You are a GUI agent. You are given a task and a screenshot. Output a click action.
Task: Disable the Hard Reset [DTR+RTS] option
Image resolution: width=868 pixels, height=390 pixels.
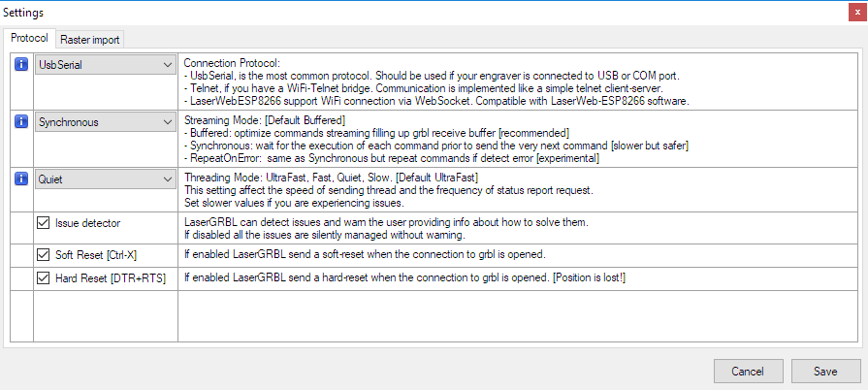(x=43, y=278)
